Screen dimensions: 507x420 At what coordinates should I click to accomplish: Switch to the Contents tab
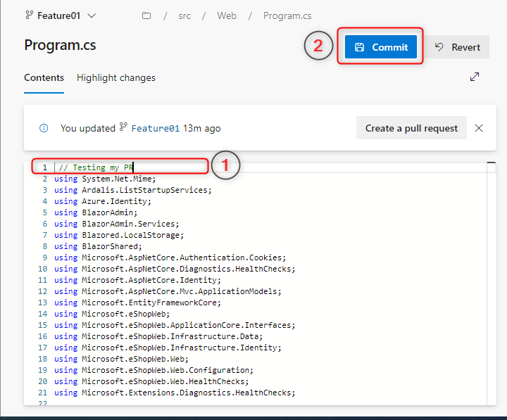coord(44,78)
